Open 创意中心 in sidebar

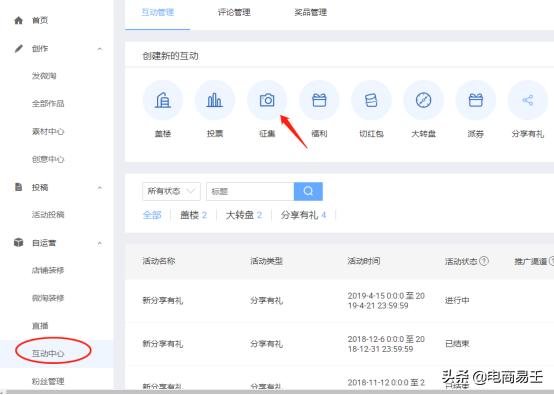48,159
